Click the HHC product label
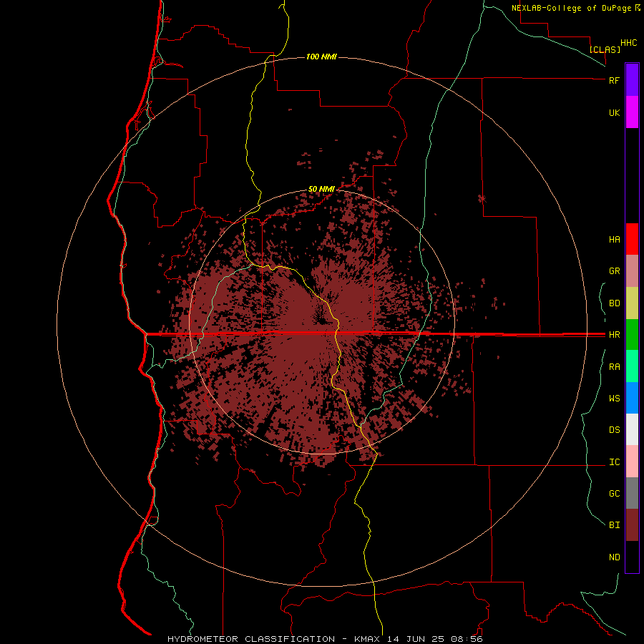The image size is (644, 644). tap(628, 43)
